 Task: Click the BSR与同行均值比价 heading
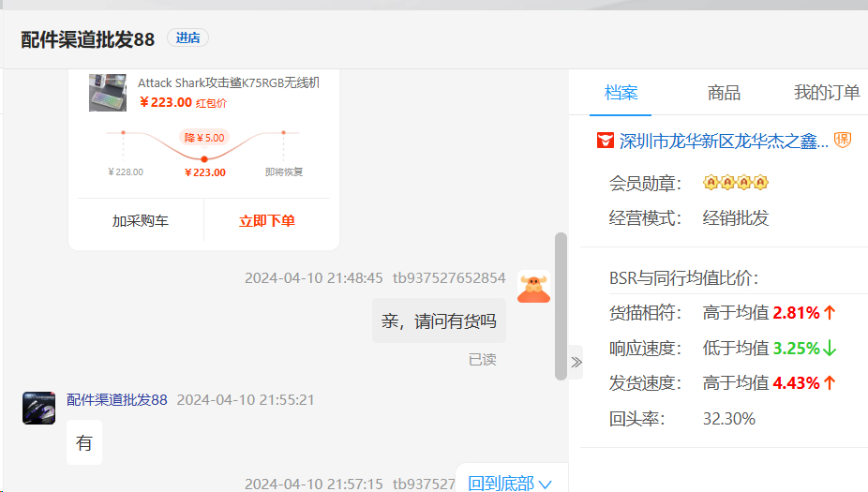(x=683, y=277)
